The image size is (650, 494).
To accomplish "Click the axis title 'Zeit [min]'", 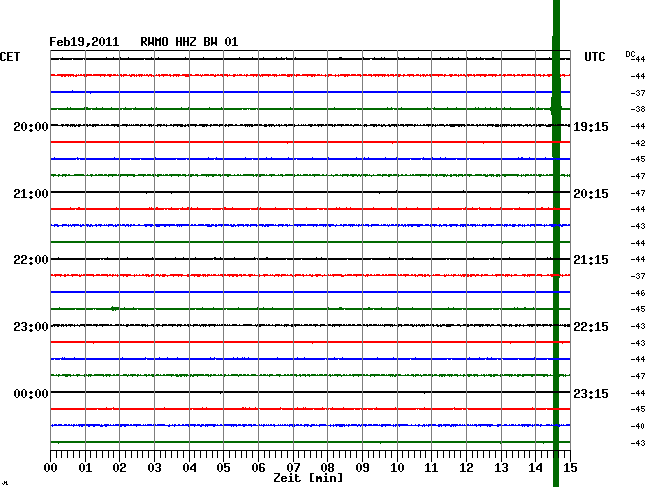I will 308,478.
